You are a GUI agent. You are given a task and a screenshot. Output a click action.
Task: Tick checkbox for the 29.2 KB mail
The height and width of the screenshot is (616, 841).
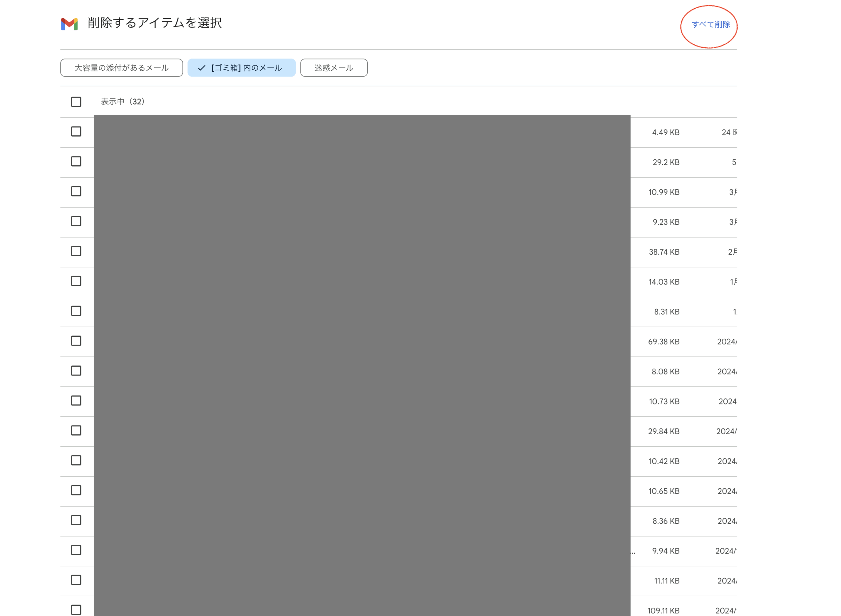(x=76, y=161)
